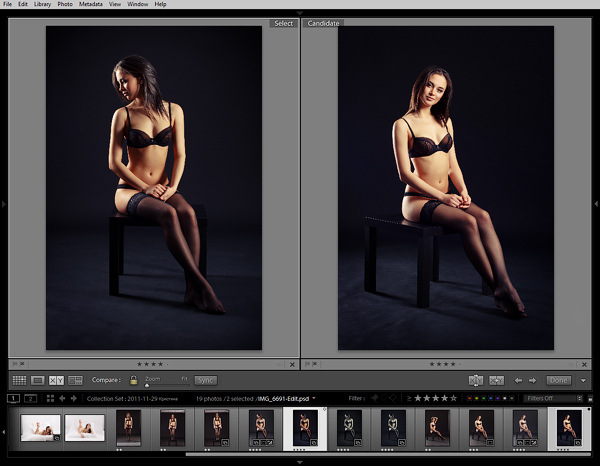The width and height of the screenshot is (600, 466).
Task: Mark the Candidate photo as rejected
Action: pyautogui.click(x=315, y=364)
